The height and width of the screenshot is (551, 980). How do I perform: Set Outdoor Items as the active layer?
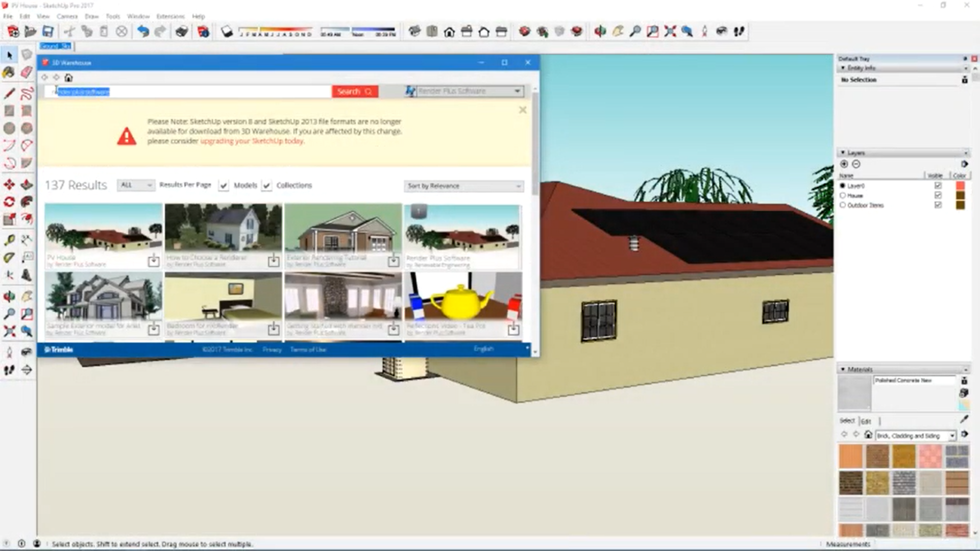843,206
